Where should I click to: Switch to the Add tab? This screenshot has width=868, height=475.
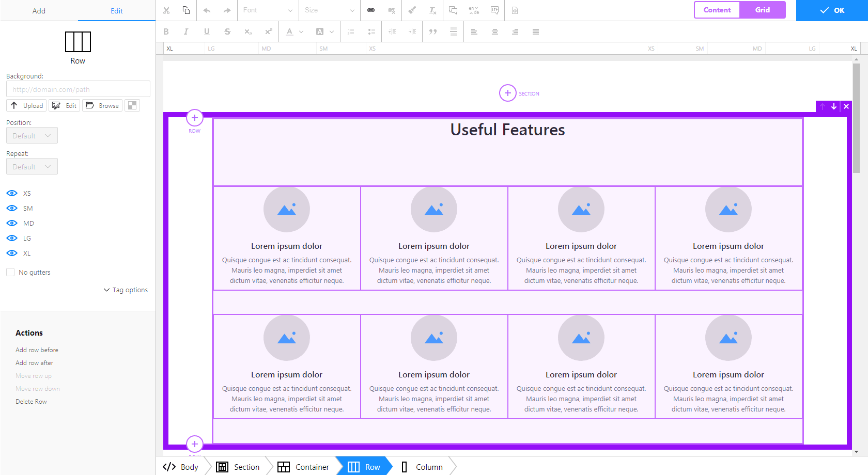(x=39, y=11)
